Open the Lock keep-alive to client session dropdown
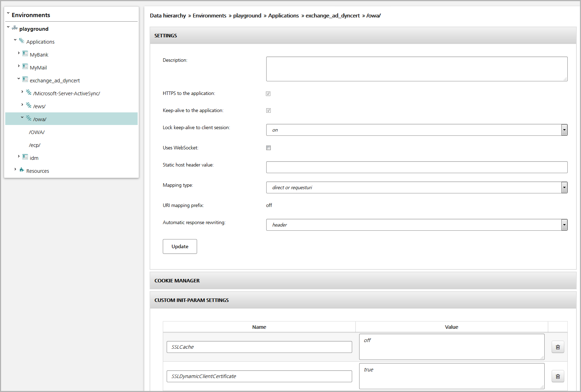581x392 pixels. click(417, 130)
